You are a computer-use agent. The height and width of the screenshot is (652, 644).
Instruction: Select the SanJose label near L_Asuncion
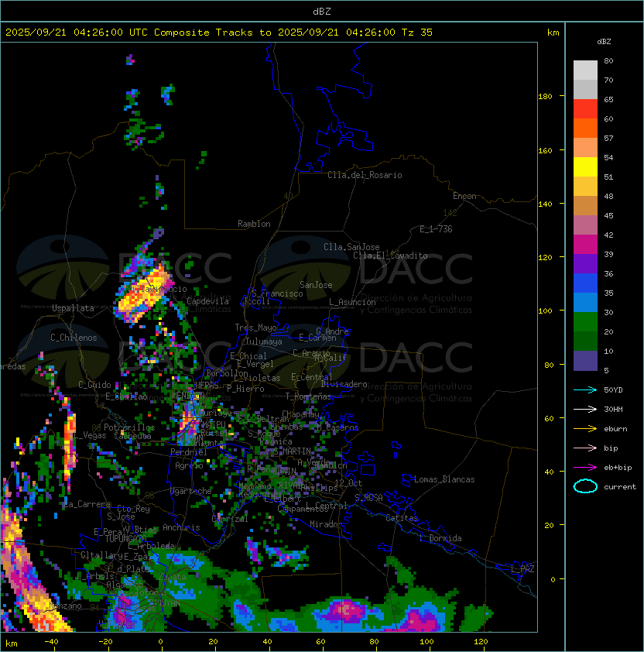pyautogui.click(x=316, y=285)
